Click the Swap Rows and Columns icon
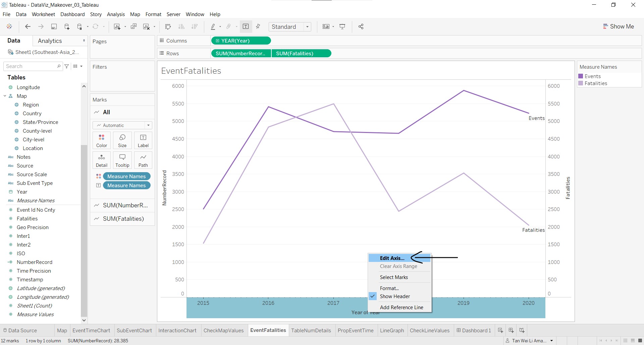The image size is (644, 345). point(168,27)
